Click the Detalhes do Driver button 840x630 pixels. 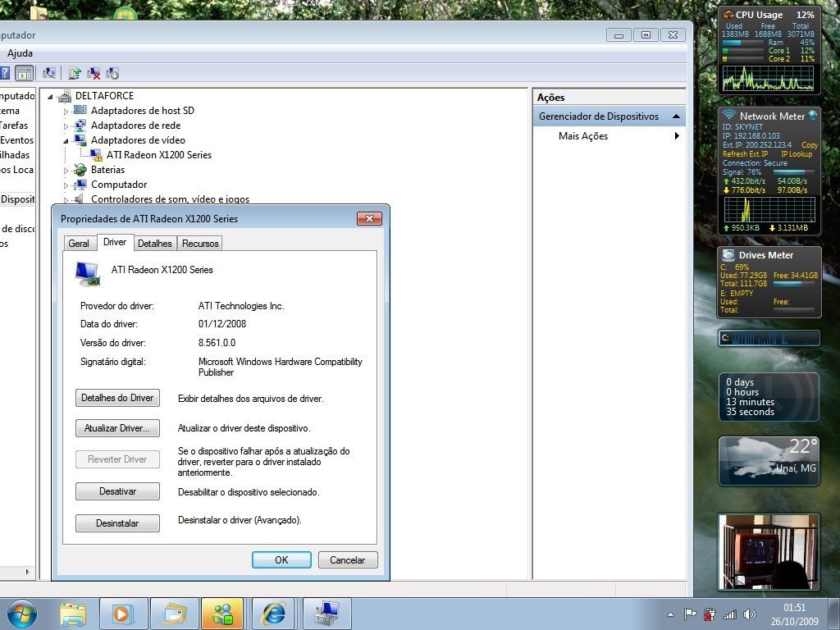pos(117,398)
